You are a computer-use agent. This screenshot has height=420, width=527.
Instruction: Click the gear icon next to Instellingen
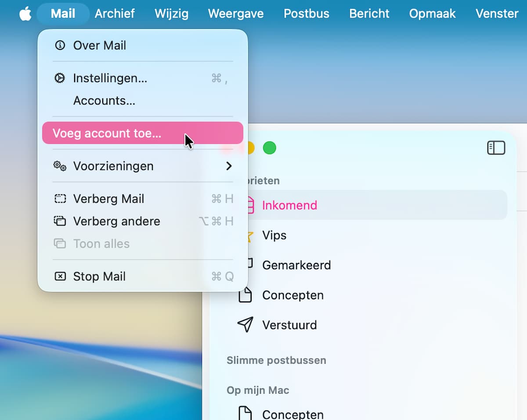click(x=60, y=78)
